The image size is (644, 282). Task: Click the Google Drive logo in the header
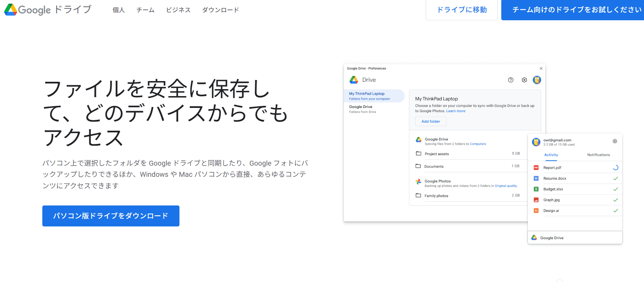tap(48, 9)
